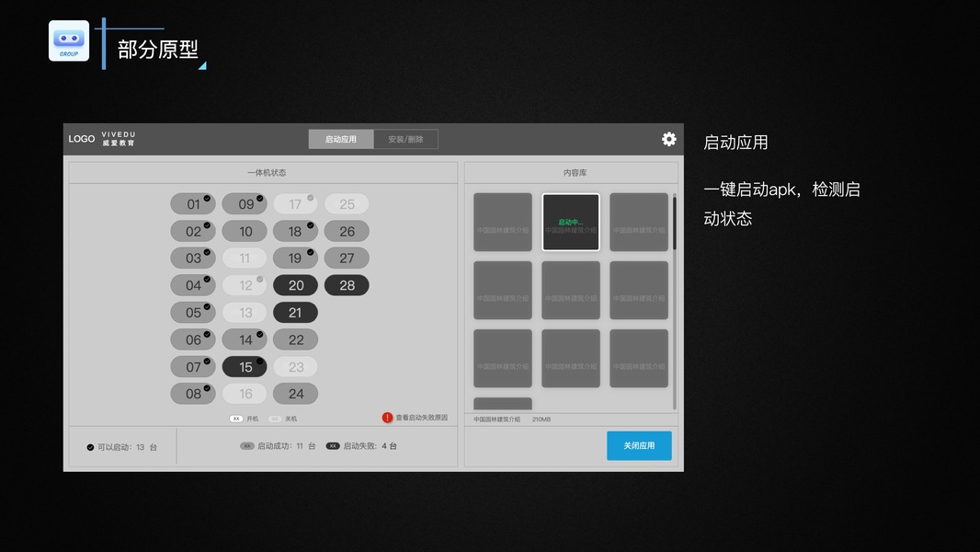Select top-right content library thumbnail
This screenshot has width=980, height=552.
pos(639,222)
